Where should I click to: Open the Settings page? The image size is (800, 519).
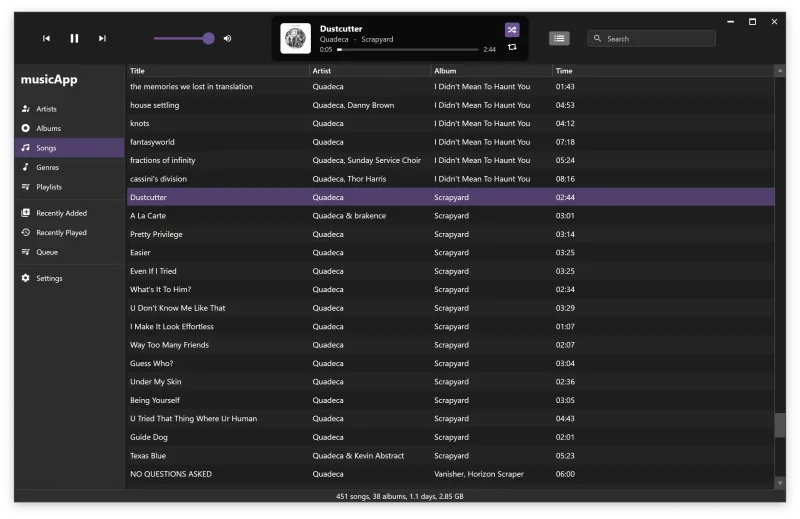pyautogui.click(x=69, y=278)
